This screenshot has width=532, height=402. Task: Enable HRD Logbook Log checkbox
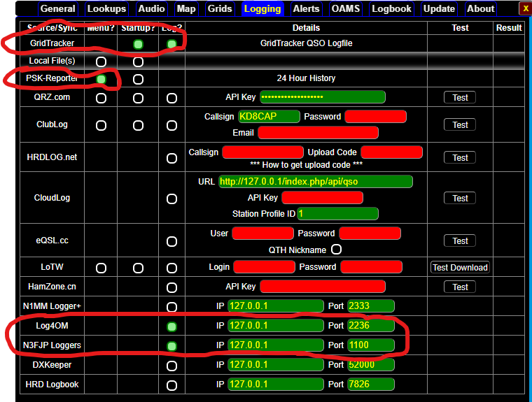[x=171, y=385]
